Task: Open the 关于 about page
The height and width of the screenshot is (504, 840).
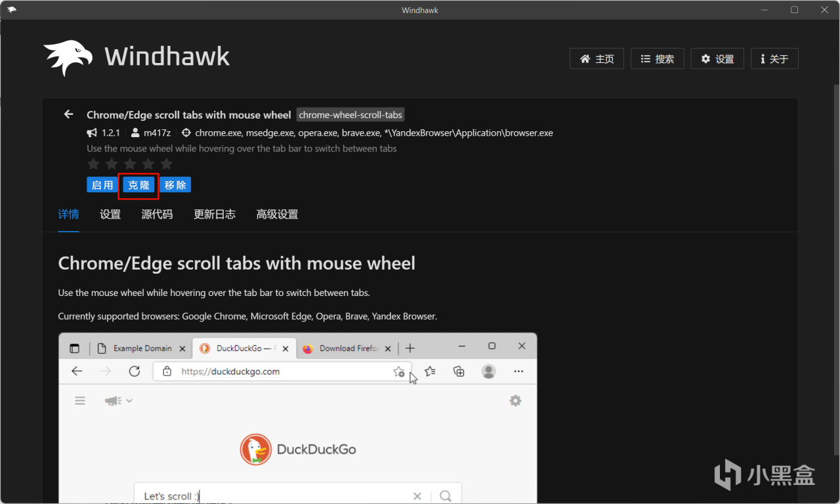Action: pos(774,58)
